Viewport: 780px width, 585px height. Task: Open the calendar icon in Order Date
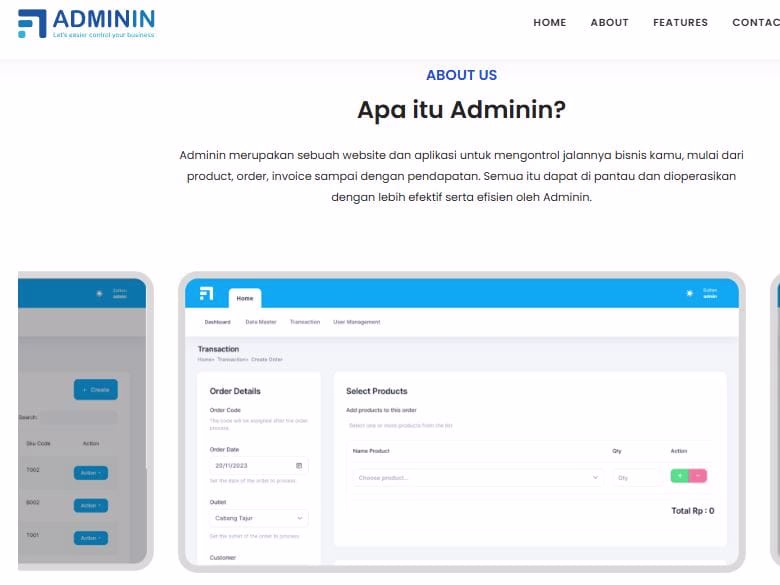point(299,466)
